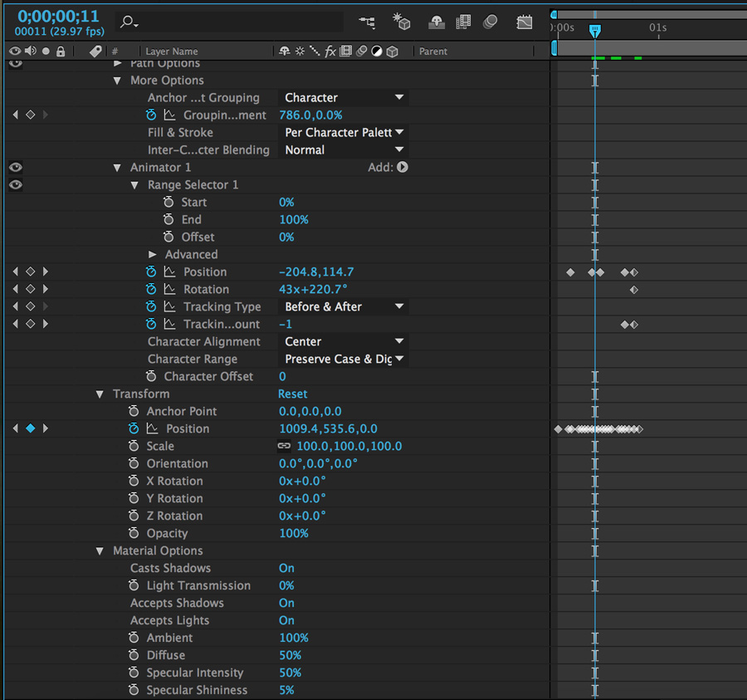This screenshot has height=700, width=747.
Task: Expand the Advanced section
Action: click(152, 254)
